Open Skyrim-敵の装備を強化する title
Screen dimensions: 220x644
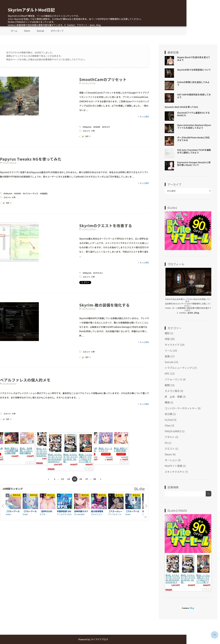click(x=104, y=305)
